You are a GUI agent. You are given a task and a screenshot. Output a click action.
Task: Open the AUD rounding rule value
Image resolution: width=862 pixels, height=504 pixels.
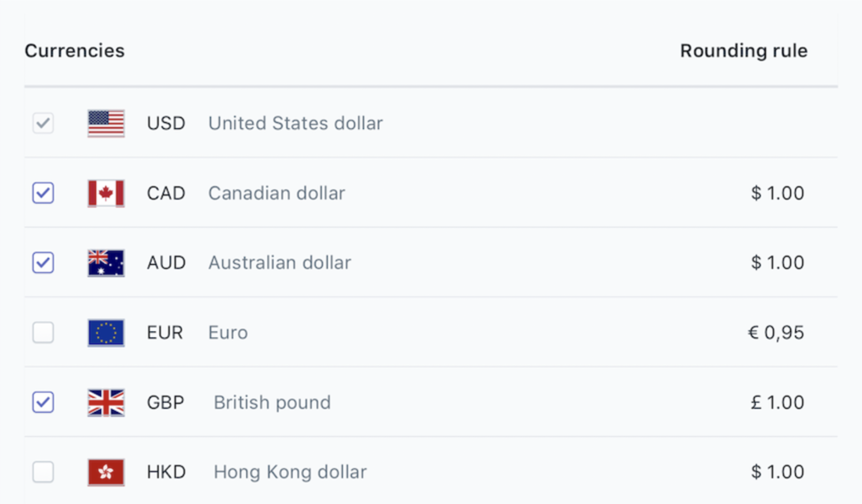pyautogui.click(x=777, y=263)
